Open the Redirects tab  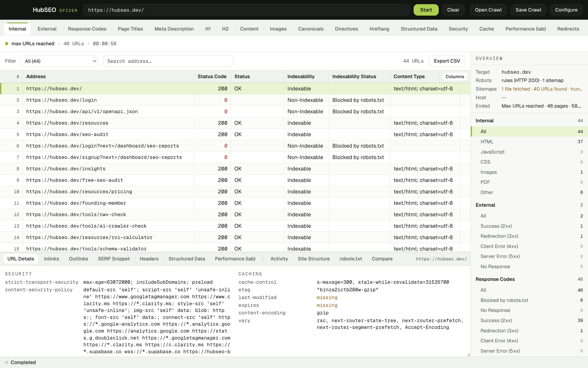(568, 29)
